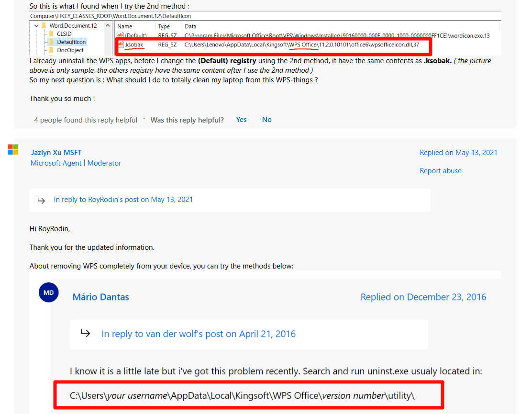
Task: Click the Word.Document.12 folder icon
Action: tap(44, 25)
